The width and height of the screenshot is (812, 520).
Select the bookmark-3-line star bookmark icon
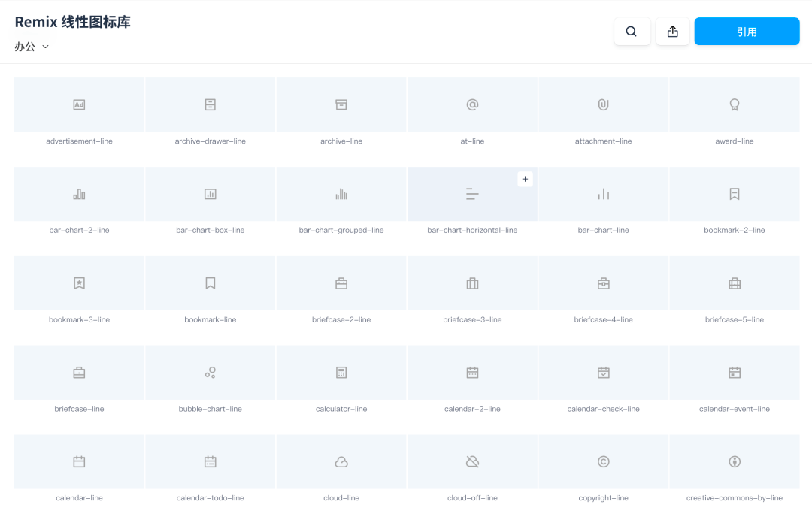[x=79, y=283]
